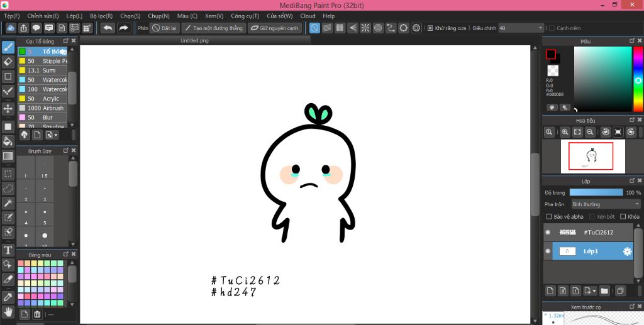Switch to Untitled.png tab

pyautogui.click(x=195, y=41)
